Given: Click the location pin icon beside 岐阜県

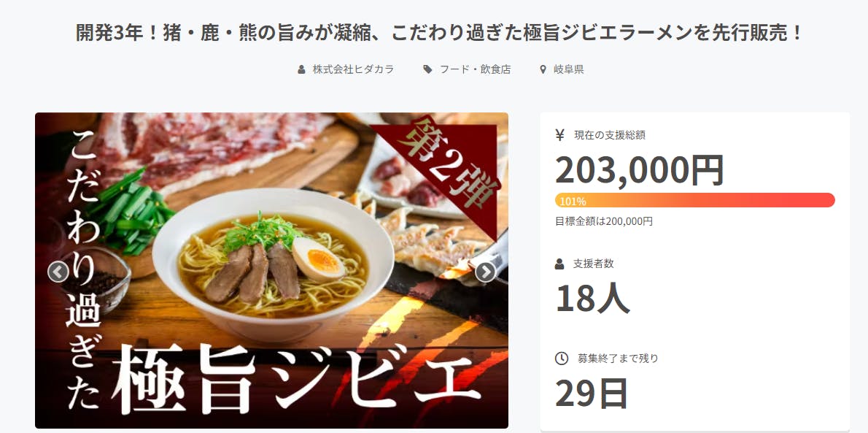Looking at the screenshot, I should point(543,69).
